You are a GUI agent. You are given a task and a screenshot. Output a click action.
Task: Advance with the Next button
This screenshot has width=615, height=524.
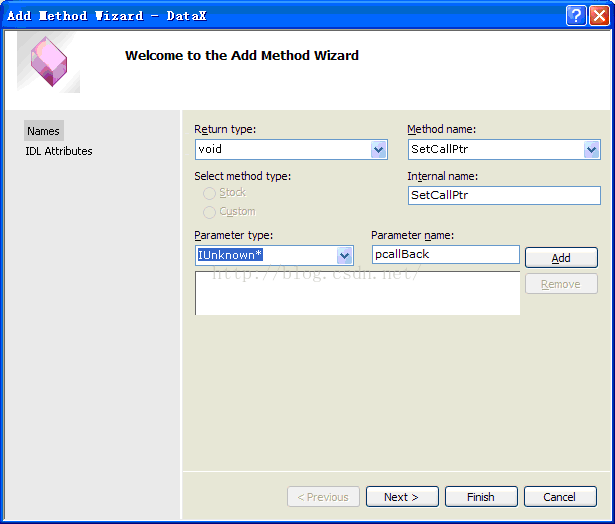tap(402, 497)
